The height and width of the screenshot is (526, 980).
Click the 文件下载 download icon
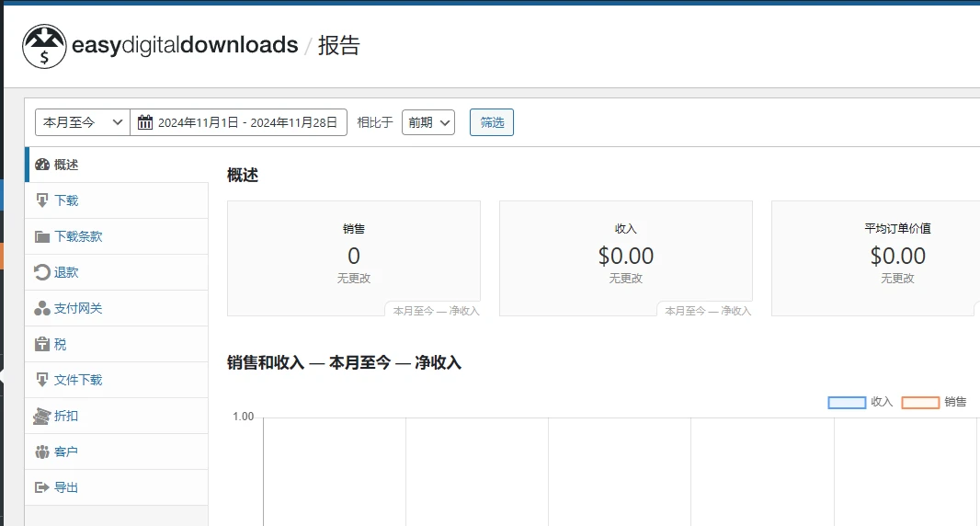pyautogui.click(x=42, y=380)
